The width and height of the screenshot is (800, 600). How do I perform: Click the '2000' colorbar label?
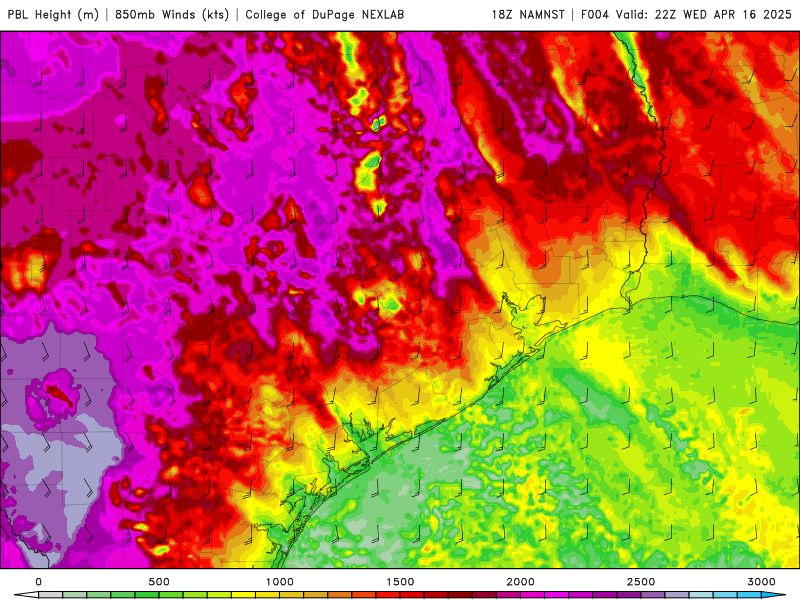click(x=520, y=582)
